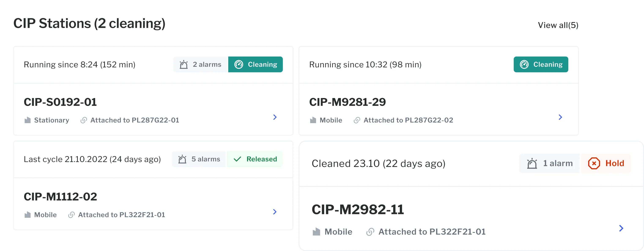
Task: Click the 5 alarms badge on CIP-M1112-02
Action: pos(199,159)
